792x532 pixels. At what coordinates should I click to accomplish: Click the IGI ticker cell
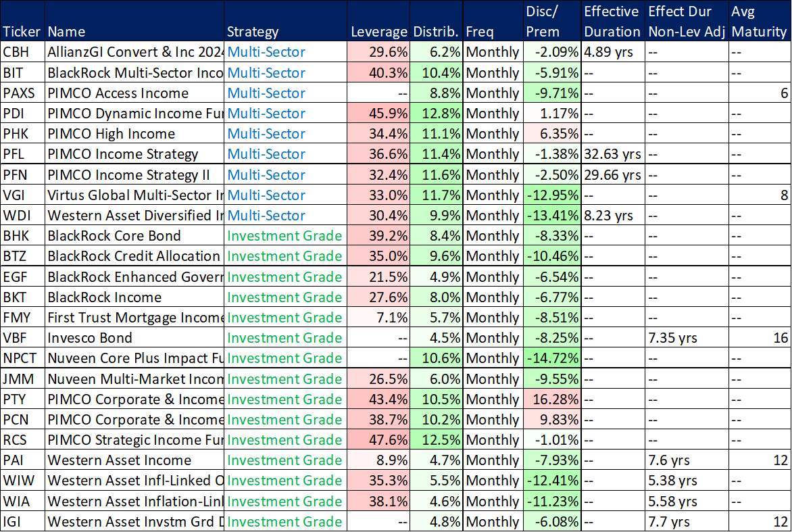pyautogui.click(x=22, y=521)
